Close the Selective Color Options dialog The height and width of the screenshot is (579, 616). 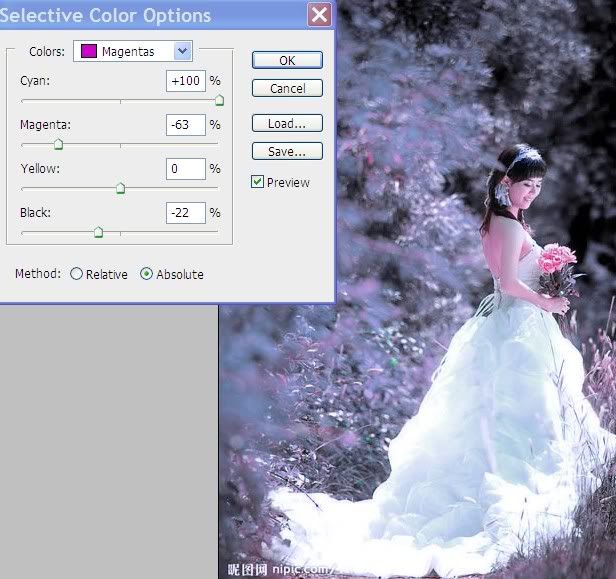click(x=319, y=14)
